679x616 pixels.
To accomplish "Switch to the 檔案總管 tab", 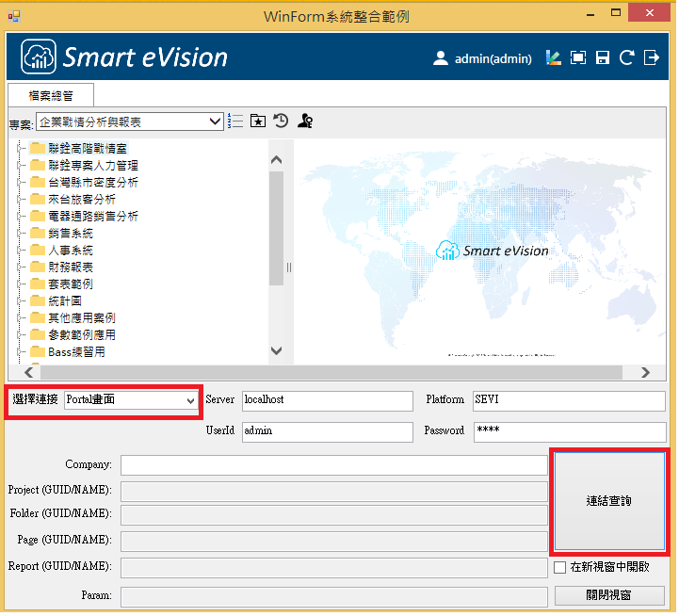I will coord(51,96).
